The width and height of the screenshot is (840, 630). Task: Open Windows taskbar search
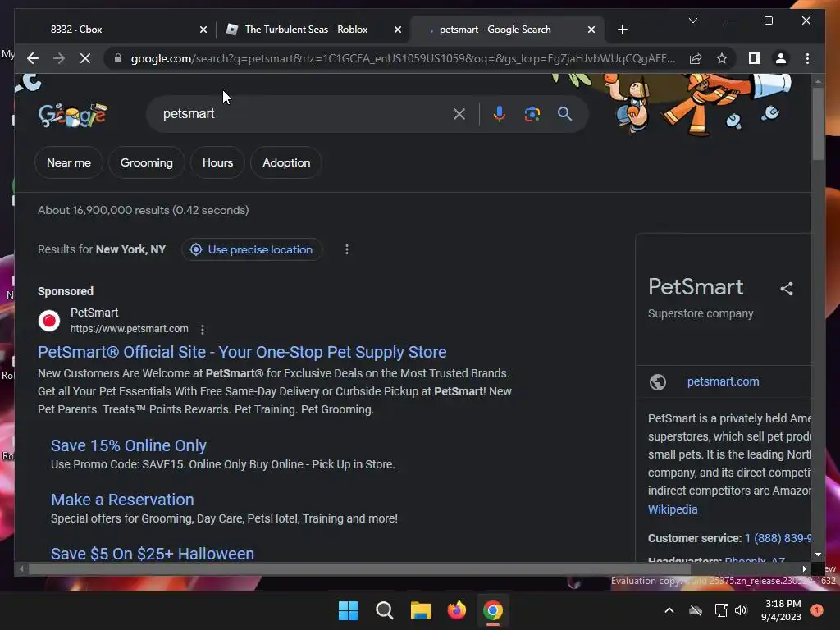click(384, 610)
